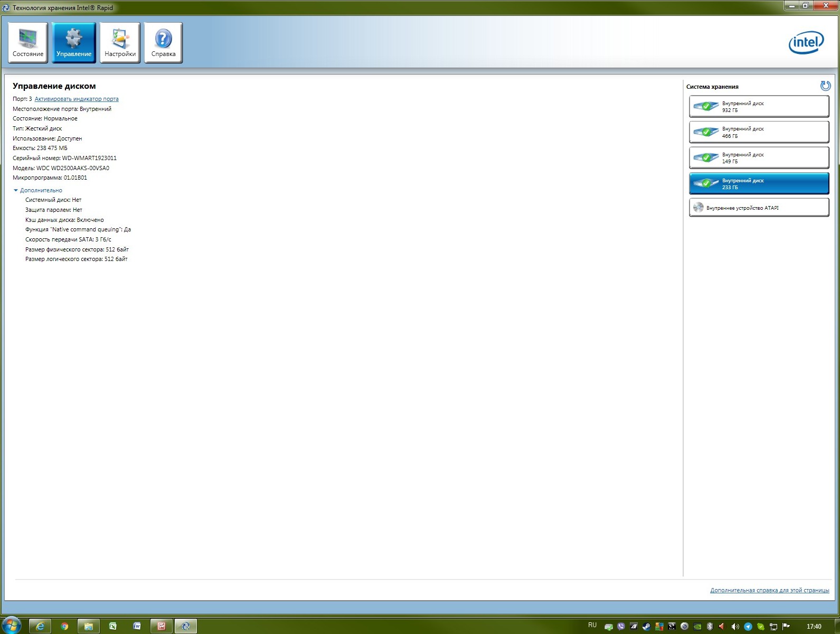Open Excel from the taskbar

pyautogui.click(x=113, y=626)
